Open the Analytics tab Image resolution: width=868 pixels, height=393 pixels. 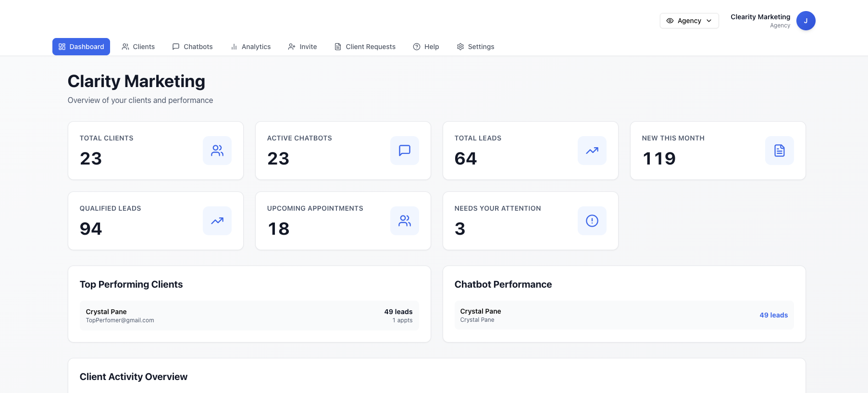point(250,47)
